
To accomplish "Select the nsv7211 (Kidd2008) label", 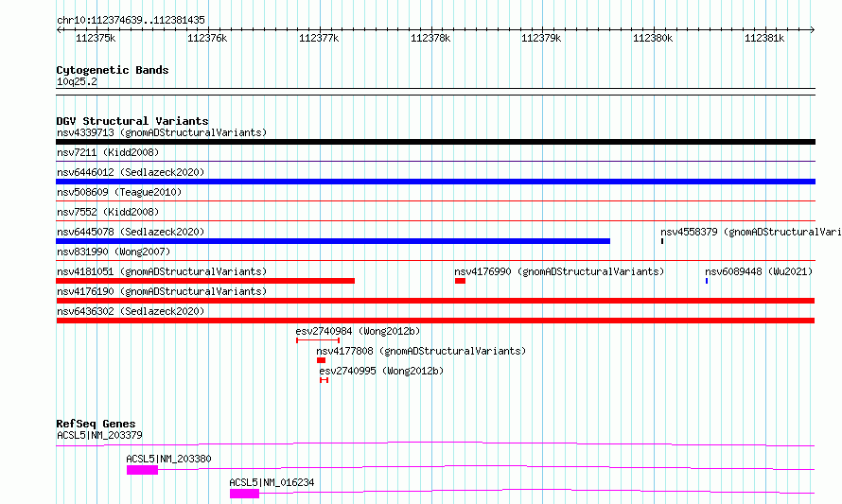I will [108, 152].
